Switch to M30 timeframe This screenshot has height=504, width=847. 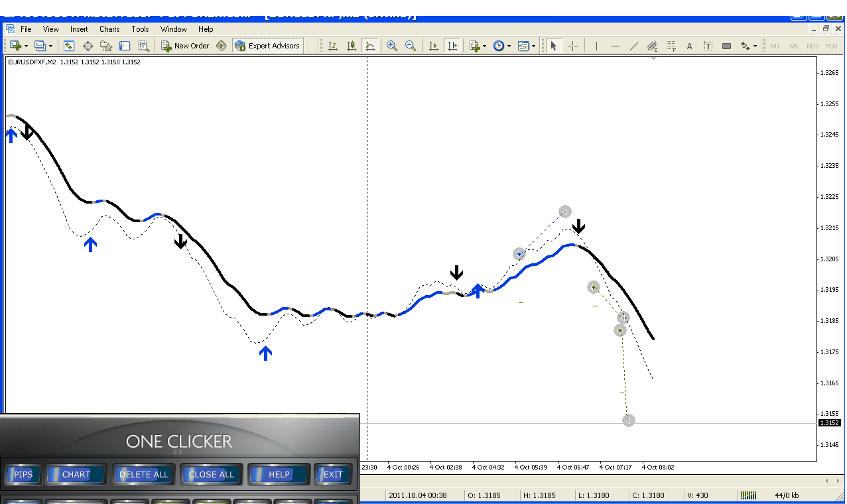click(x=831, y=46)
